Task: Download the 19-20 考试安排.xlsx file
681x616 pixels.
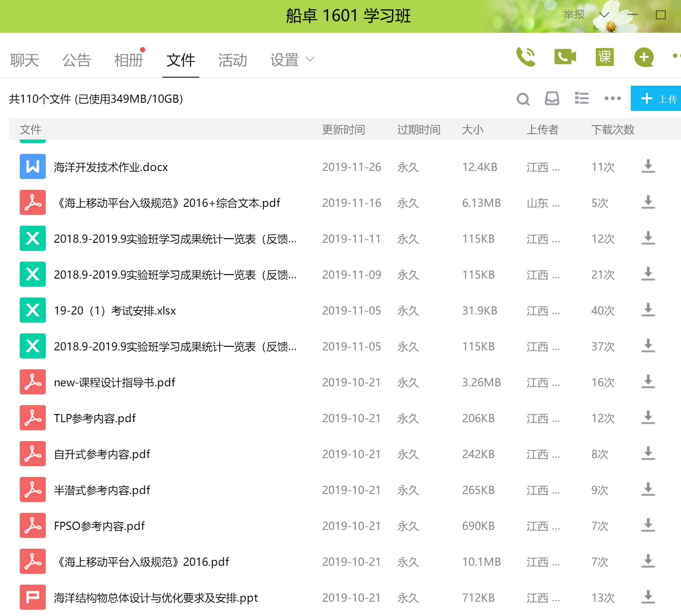Action: coord(648,310)
